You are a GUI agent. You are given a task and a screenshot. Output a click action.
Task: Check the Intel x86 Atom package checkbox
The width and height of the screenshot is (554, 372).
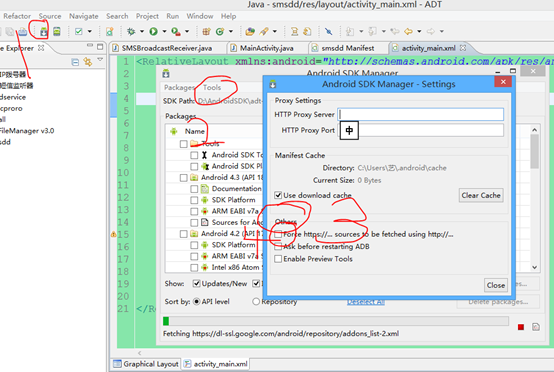pos(194,267)
